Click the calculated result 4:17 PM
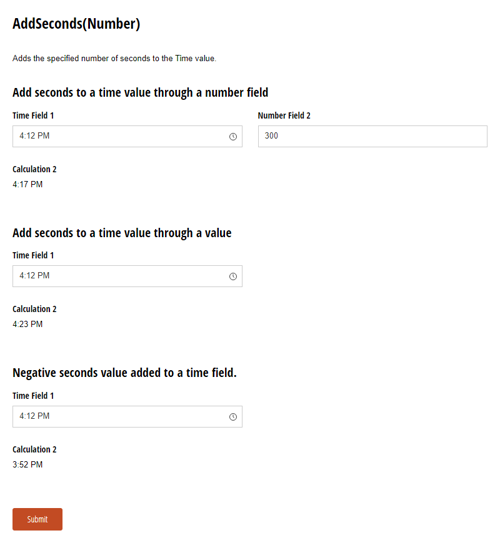The height and width of the screenshot is (543, 500). [27, 184]
